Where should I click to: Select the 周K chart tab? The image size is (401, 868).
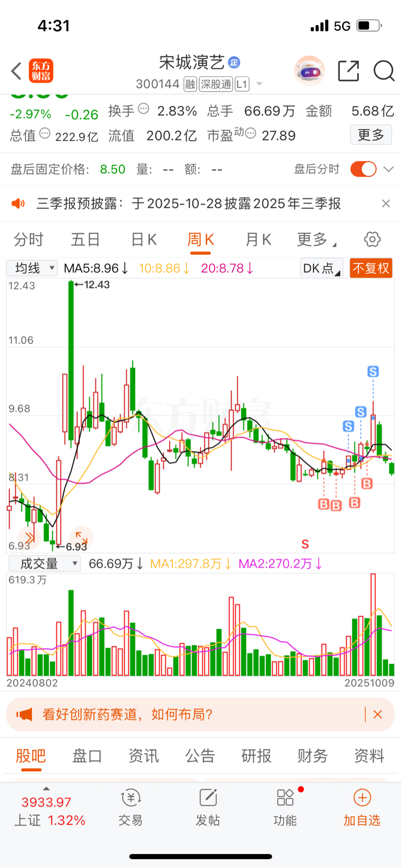[x=200, y=240]
